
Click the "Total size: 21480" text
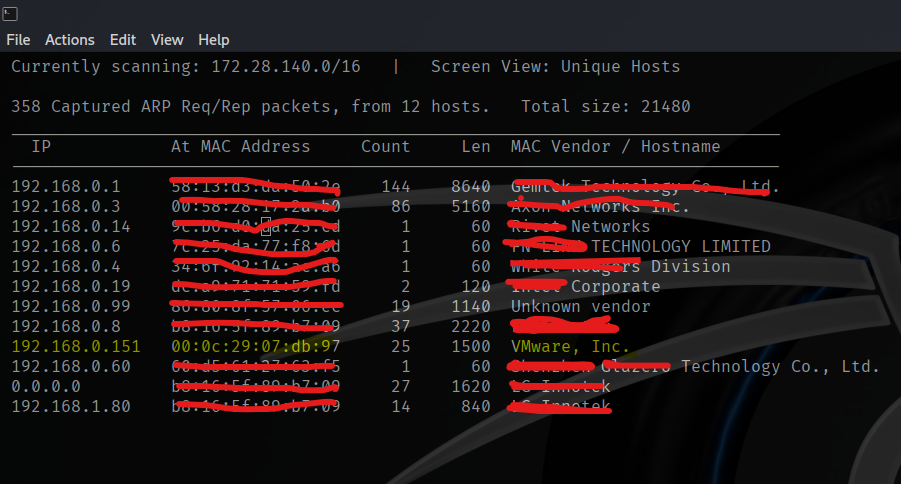pos(605,106)
